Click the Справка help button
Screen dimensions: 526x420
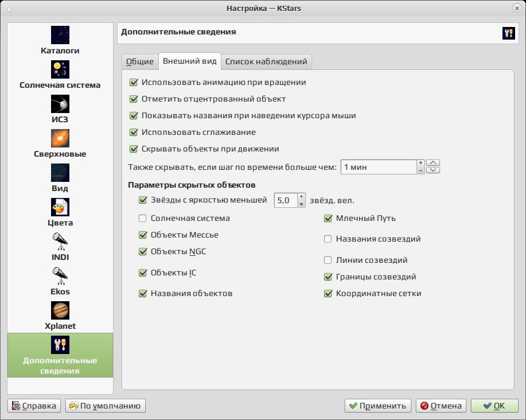click(x=34, y=406)
